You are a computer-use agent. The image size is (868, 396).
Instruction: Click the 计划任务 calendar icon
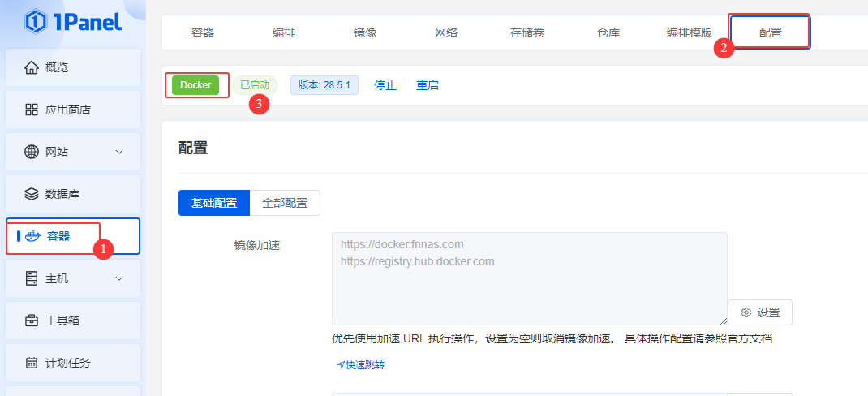[32, 363]
